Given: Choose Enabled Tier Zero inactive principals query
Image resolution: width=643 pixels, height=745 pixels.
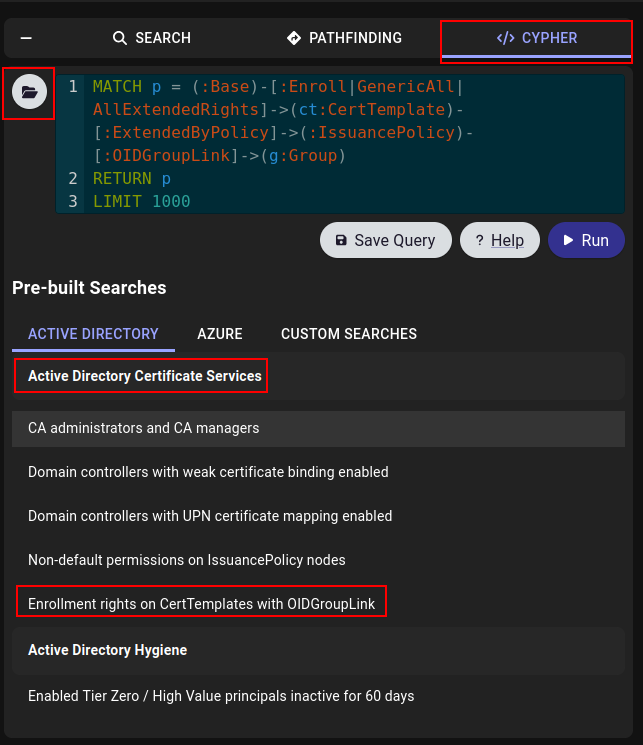Looking at the screenshot, I should (x=221, y=696).
